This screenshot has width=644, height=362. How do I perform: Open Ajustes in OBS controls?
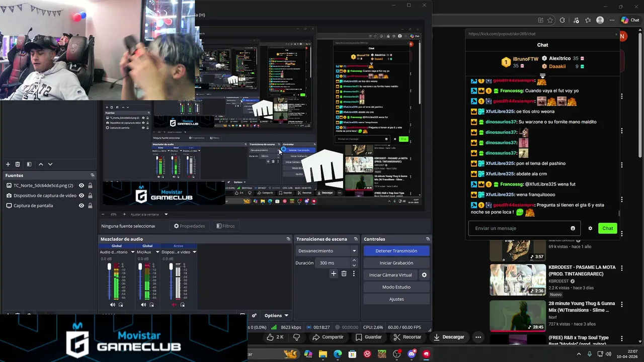coord(396,299)
